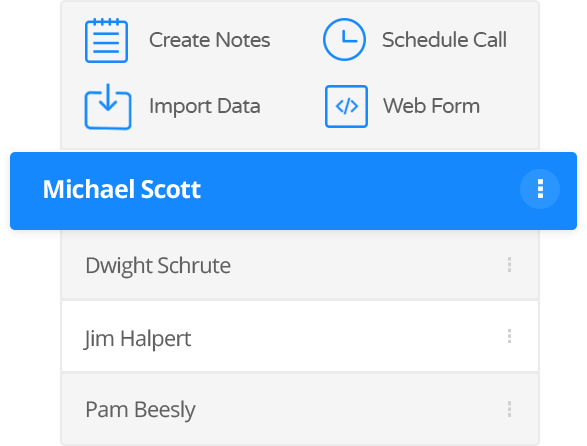587x446 pixels.
Task: Select the Michael Scott name text
Action: coord(122,189)
